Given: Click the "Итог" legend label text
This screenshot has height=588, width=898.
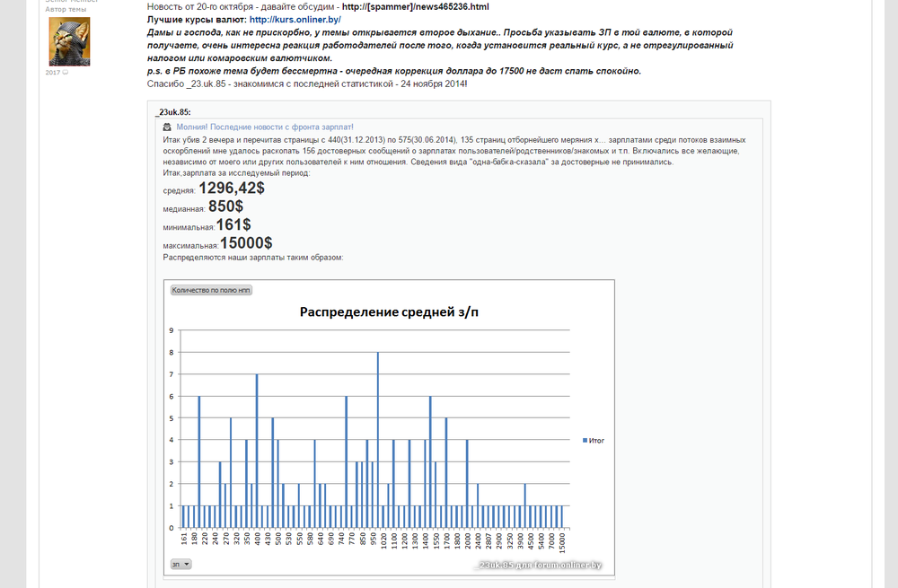Looking at the screenshot, I should pos(597,441).
